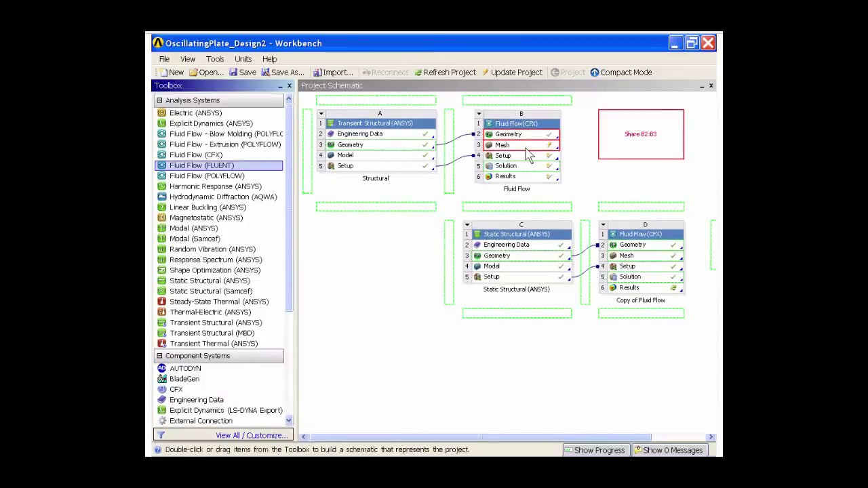
Task: Open View All / Customize link
Action: tap(251, 436)
